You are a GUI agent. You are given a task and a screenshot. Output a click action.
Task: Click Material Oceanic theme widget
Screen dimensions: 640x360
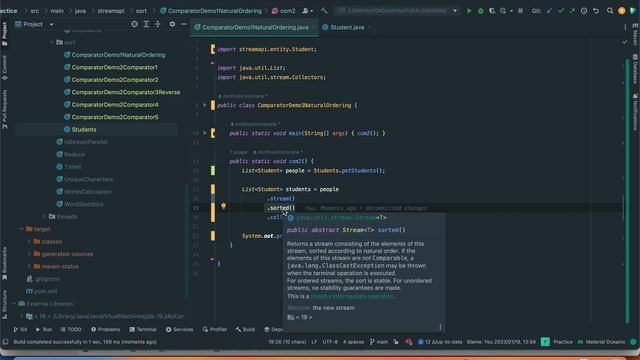[x=602, y=342]
